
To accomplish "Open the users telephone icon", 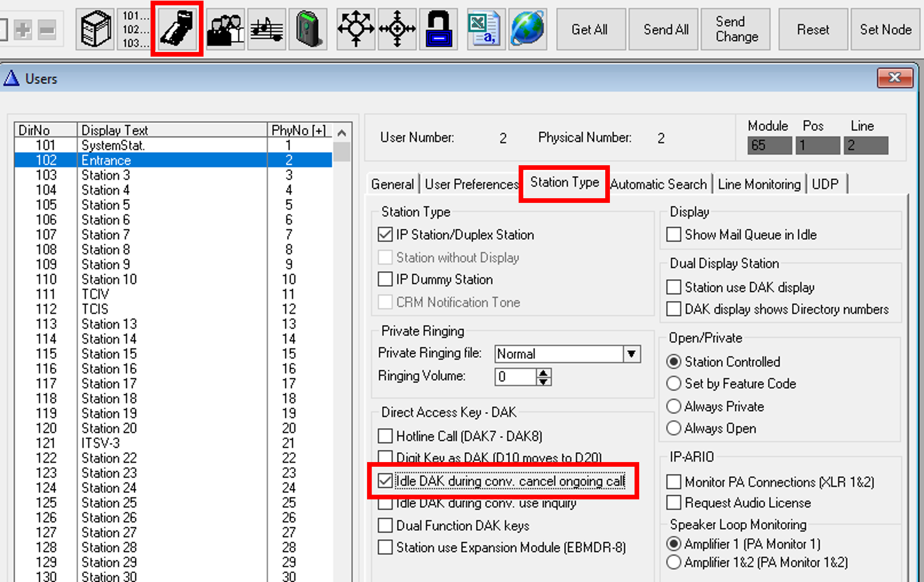I will [177, 29].
